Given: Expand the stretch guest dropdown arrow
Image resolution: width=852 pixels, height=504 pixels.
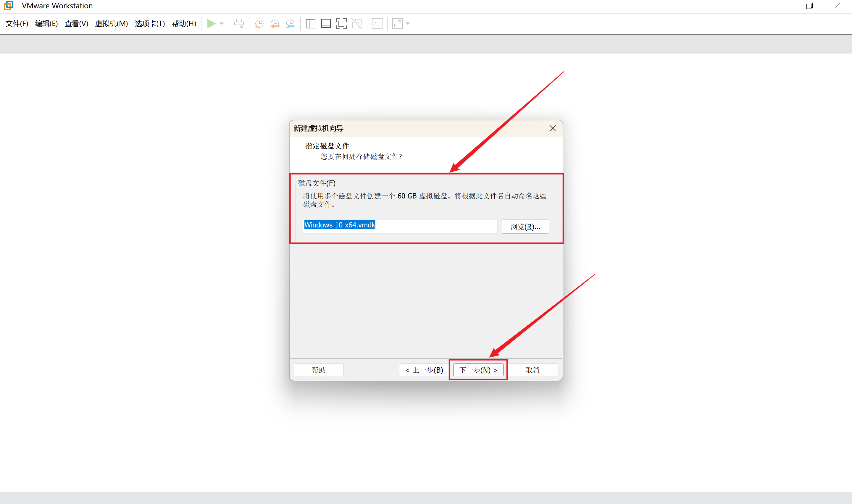Looking at the screenshot, I should click(x=408, y=23).
